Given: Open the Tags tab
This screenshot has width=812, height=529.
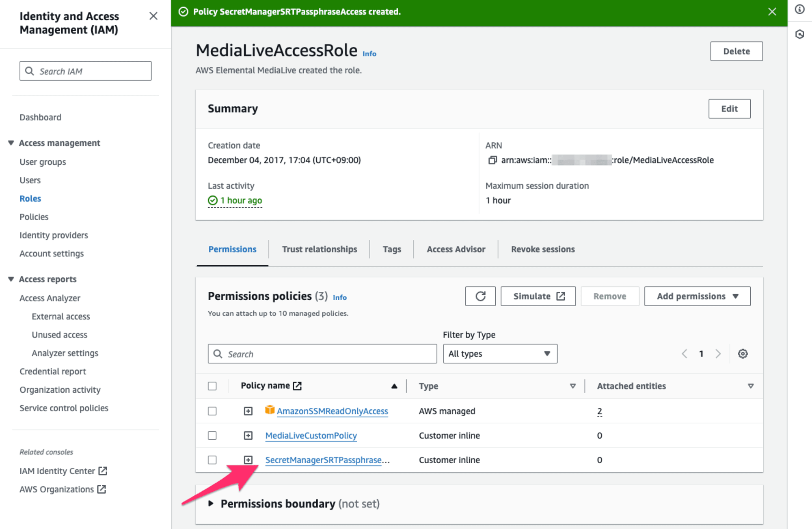Looking at the screenshot, I should [x=392, y=249].
